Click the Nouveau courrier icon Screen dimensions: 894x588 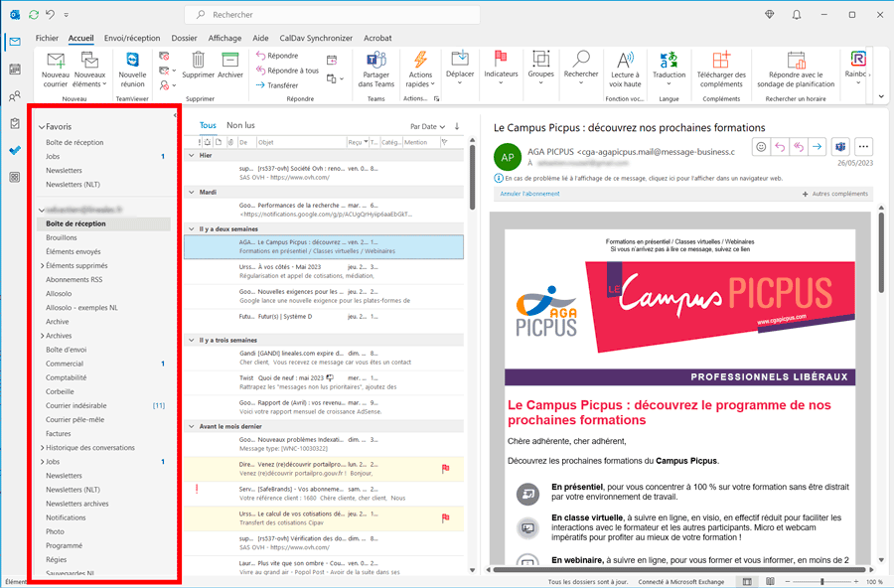tap(56, 62)
